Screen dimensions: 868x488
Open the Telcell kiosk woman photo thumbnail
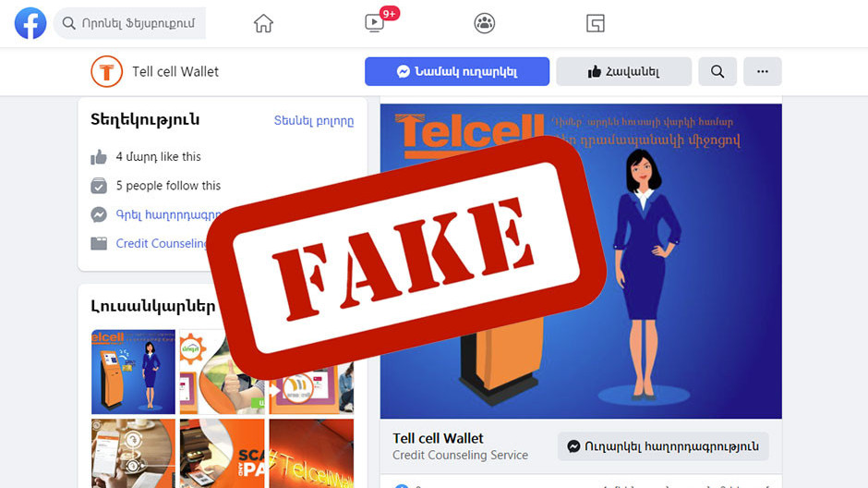pyautogui.click(x=133, y=372)
